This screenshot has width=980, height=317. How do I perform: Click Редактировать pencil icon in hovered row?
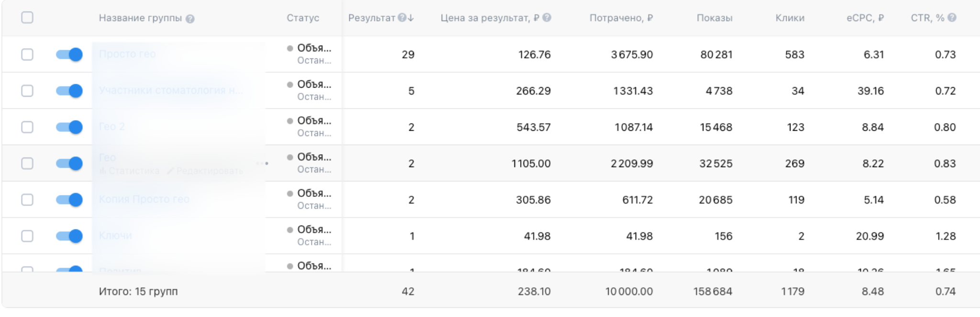click(x=170, y=171)
